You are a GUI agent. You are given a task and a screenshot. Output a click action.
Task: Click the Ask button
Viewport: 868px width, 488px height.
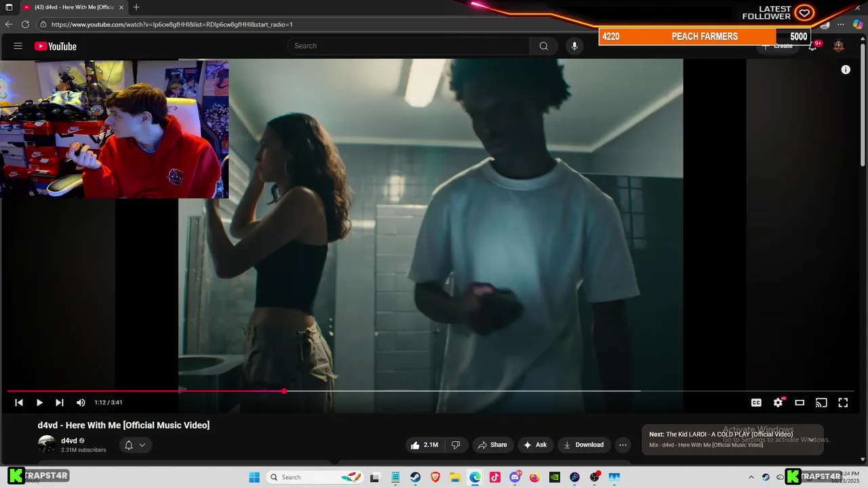[535, 445]
